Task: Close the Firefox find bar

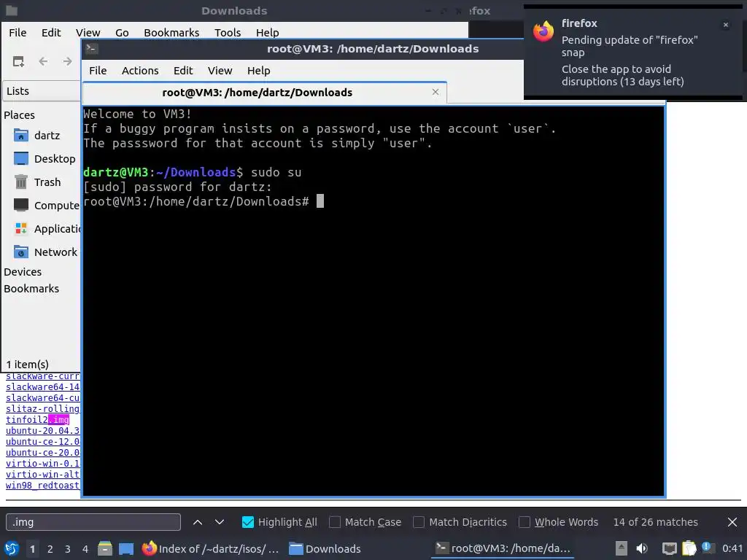Action: pos(732,522)
